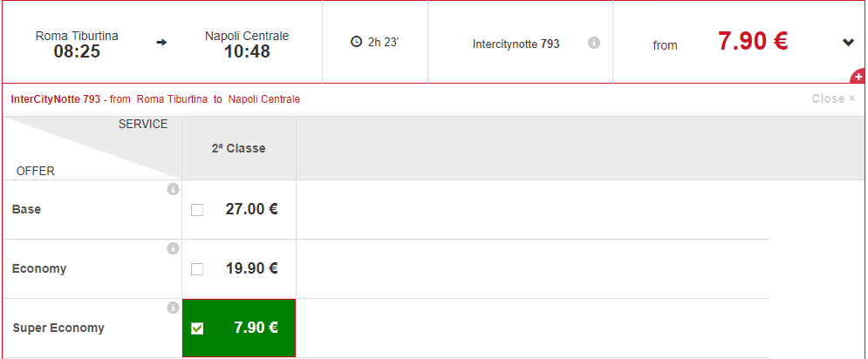Click the clock icon next to 2h 23'
This screenshot has width=868, height=359.
(357, 42)
